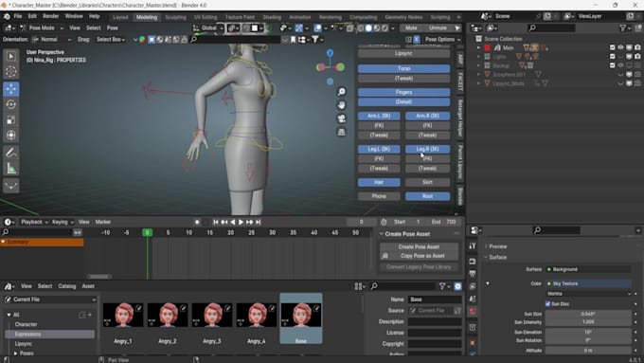Open the Render properties tab icon
The width and height of the screenshot is (644, 363).
(x=473, y=262)
